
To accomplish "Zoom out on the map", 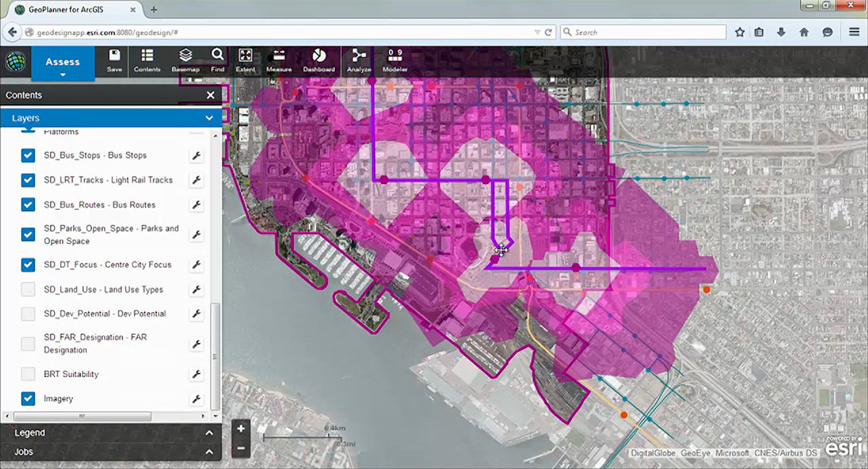I will tap(241, 448).
